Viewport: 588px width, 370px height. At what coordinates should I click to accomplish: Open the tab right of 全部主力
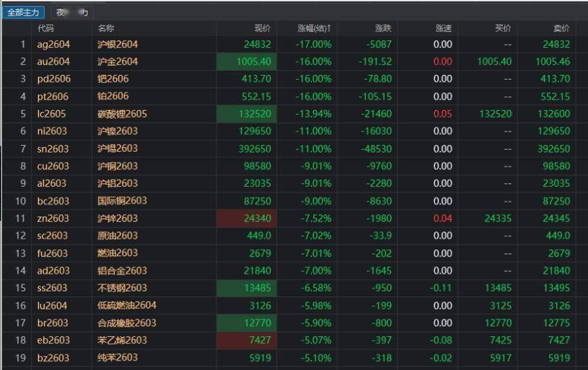pyautogui.click(x=72, y=12)
